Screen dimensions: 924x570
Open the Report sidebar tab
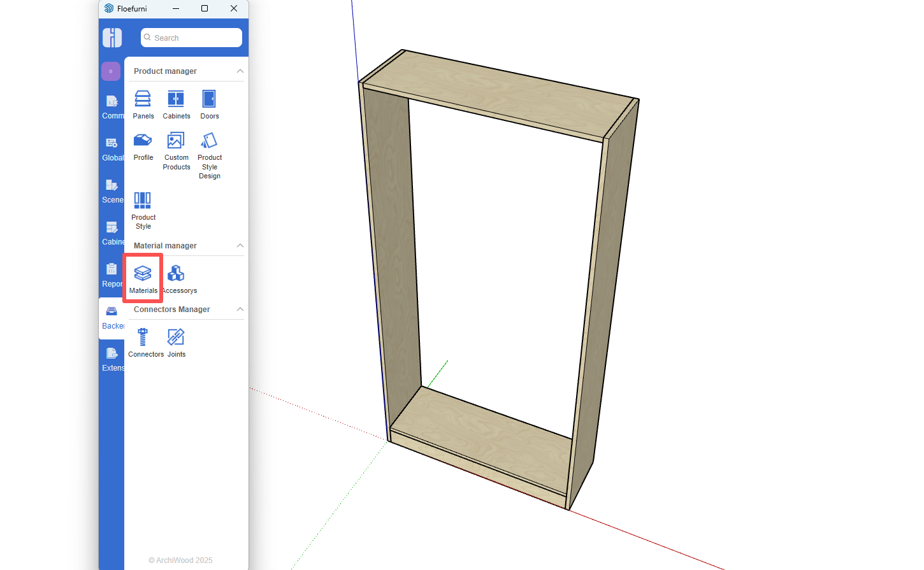point(112,275)
